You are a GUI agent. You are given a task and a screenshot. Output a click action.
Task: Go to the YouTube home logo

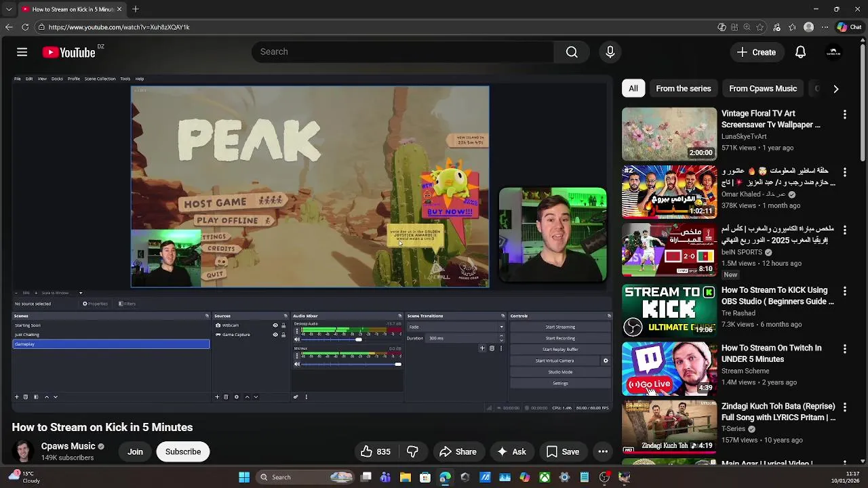(68, 52)
